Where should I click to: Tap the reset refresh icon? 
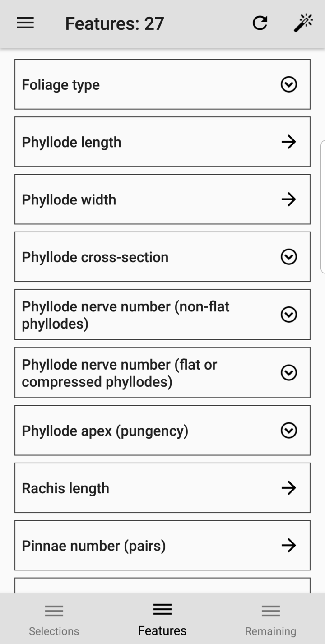(x=260, y=23)
